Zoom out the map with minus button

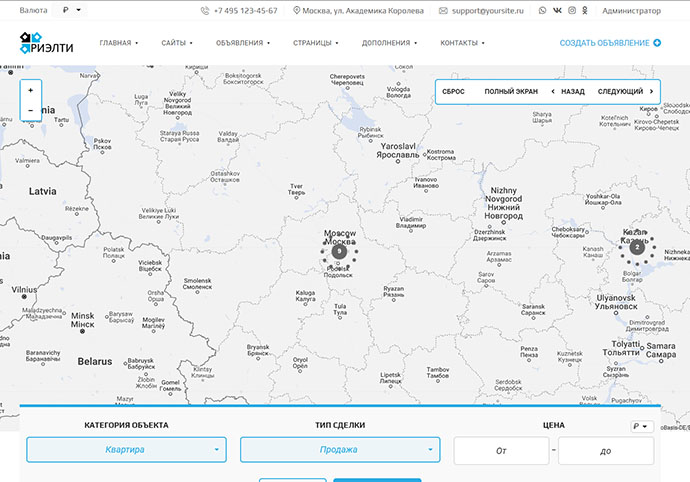[30, 110]
